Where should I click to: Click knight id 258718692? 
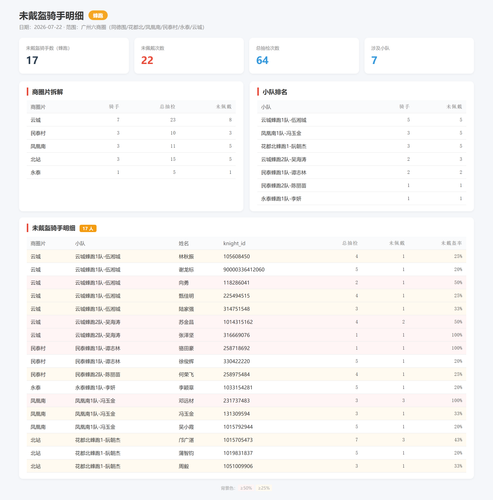237,348
